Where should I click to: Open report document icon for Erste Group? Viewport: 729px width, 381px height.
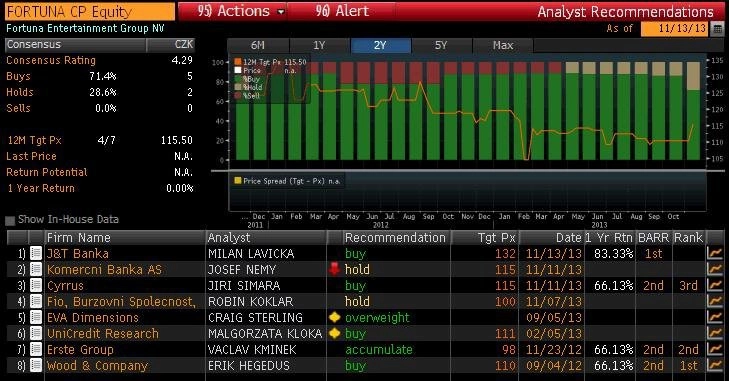[x=36, y=349]
